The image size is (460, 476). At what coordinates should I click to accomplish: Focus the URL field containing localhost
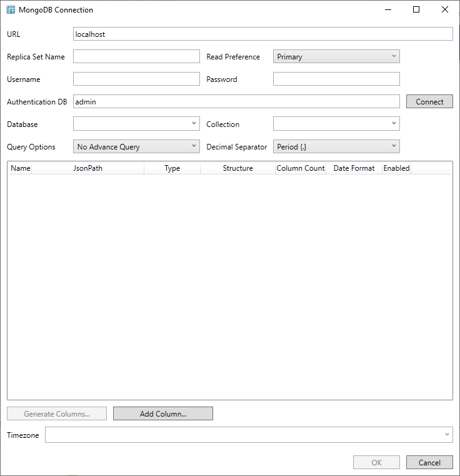pos(262,34)
